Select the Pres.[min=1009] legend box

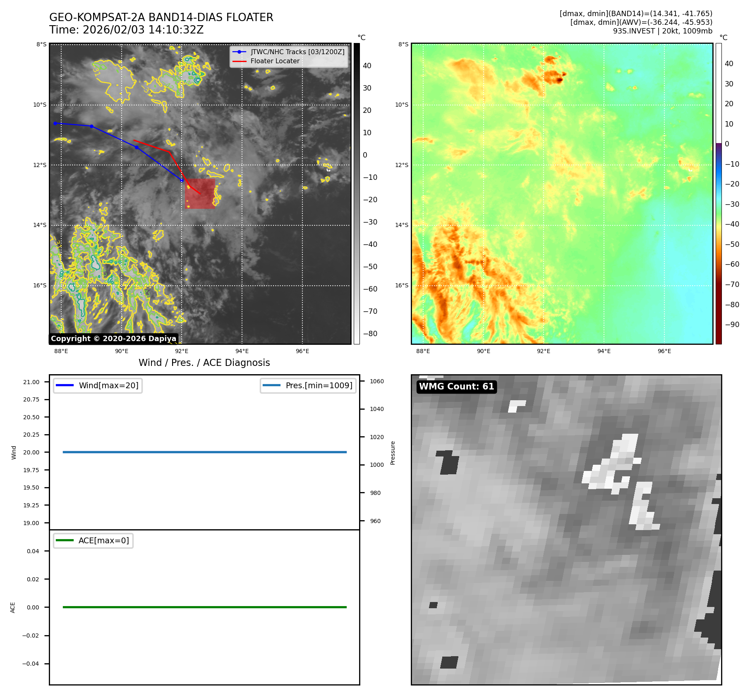click(x=308, y=385)
